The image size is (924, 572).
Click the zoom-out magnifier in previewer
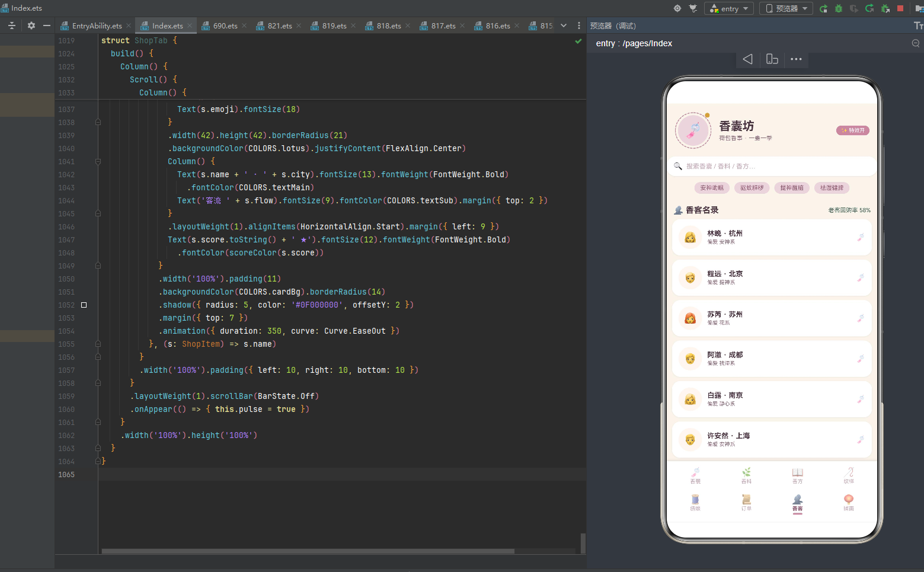tap(916, 43)
